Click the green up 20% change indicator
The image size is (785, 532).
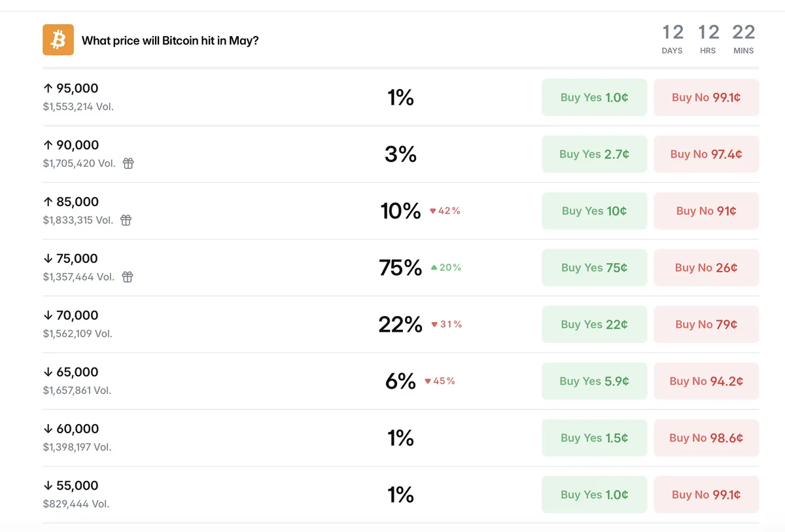tap(446, 268)
